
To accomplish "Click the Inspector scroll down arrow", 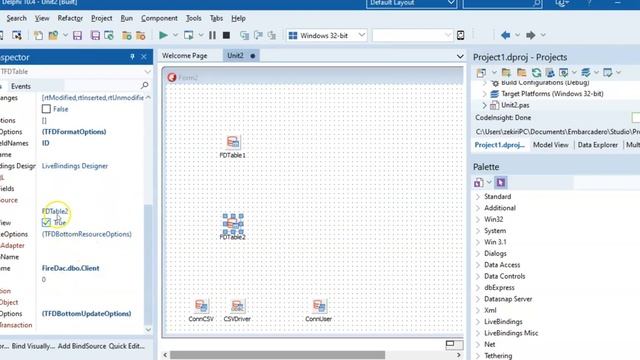I will point(148,329).
